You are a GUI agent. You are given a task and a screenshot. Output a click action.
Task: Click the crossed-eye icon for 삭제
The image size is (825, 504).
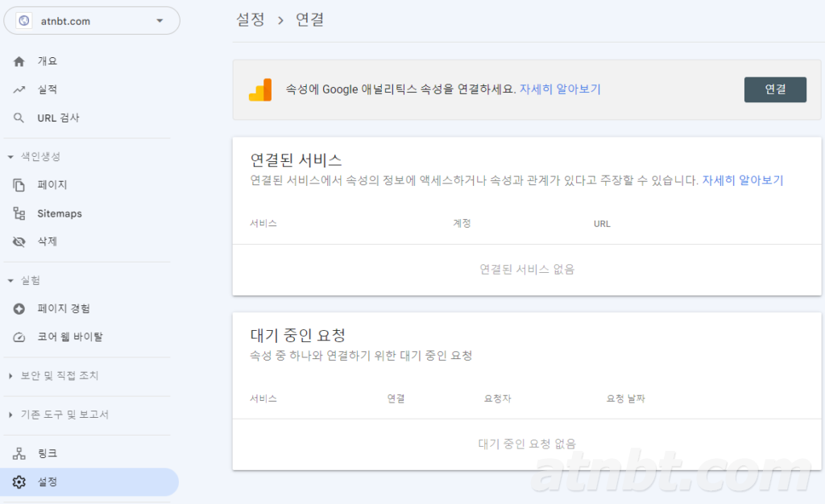[19, 242]
